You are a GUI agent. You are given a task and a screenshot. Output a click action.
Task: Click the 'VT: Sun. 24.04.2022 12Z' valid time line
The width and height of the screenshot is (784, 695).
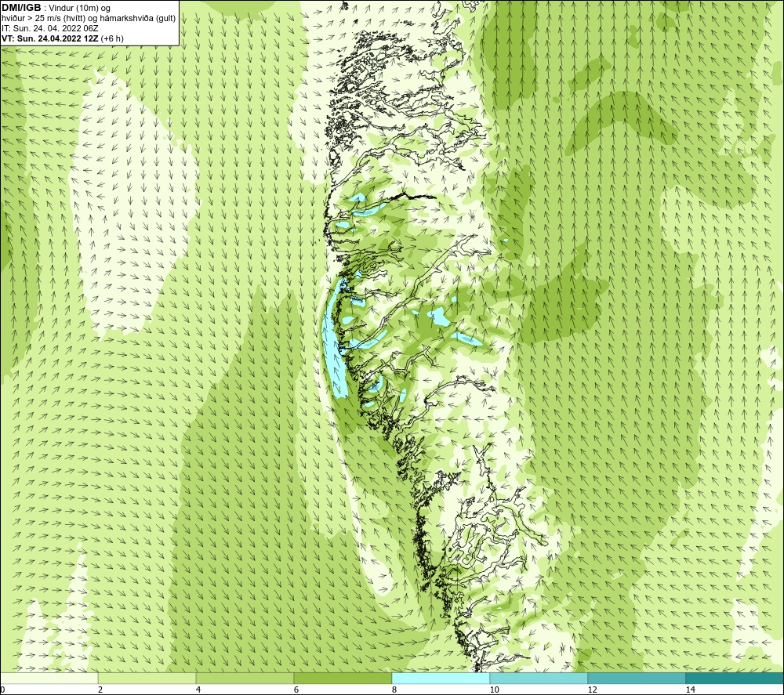[x=63, y=38]
